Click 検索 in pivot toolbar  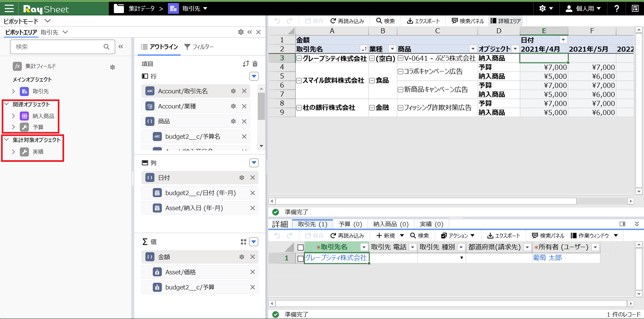(x=385, y=21)
